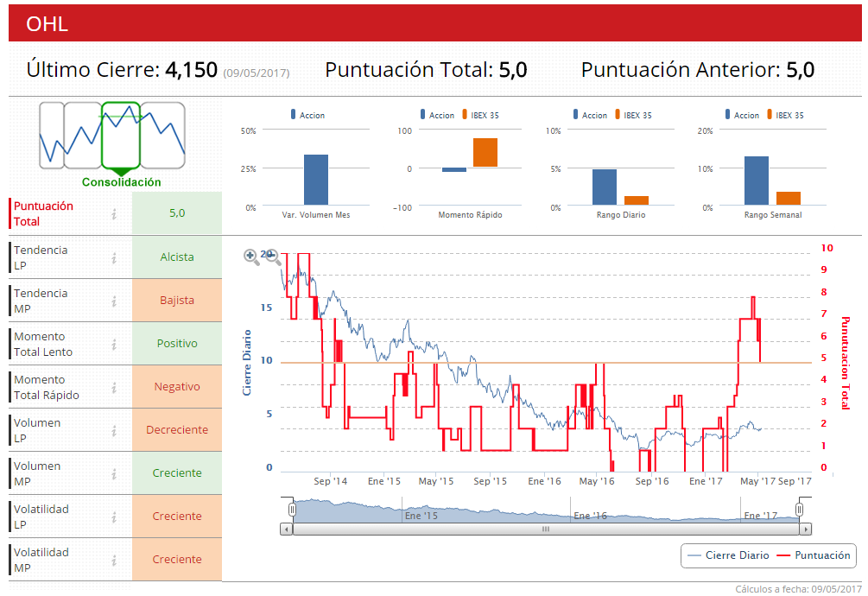Click the Rango Semanal chart label
Screen dimensions: 868x596
pos(773,215)
